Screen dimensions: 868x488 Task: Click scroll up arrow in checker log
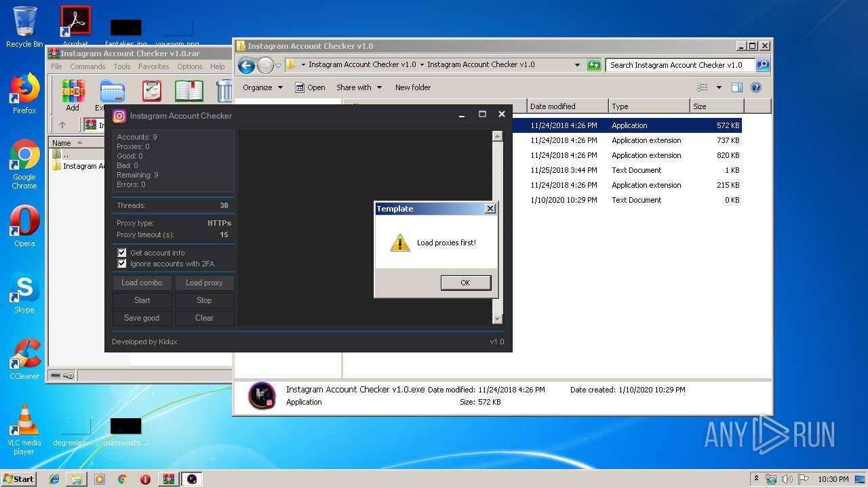(497, 136)
